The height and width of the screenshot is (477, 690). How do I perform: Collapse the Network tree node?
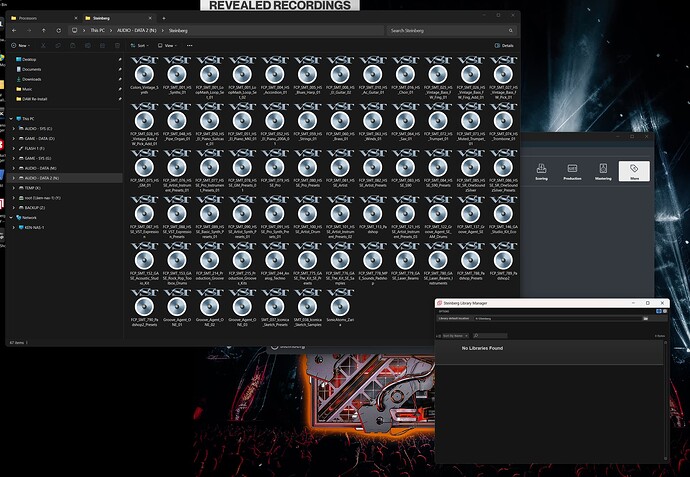click(x=11, y=218)
